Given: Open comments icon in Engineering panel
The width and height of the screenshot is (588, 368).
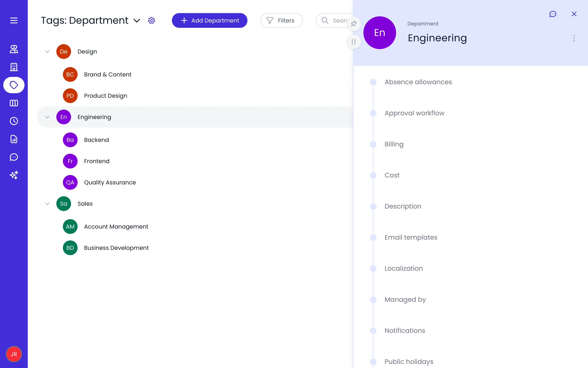Looking at the screenshot, I should tap(553, 14).
